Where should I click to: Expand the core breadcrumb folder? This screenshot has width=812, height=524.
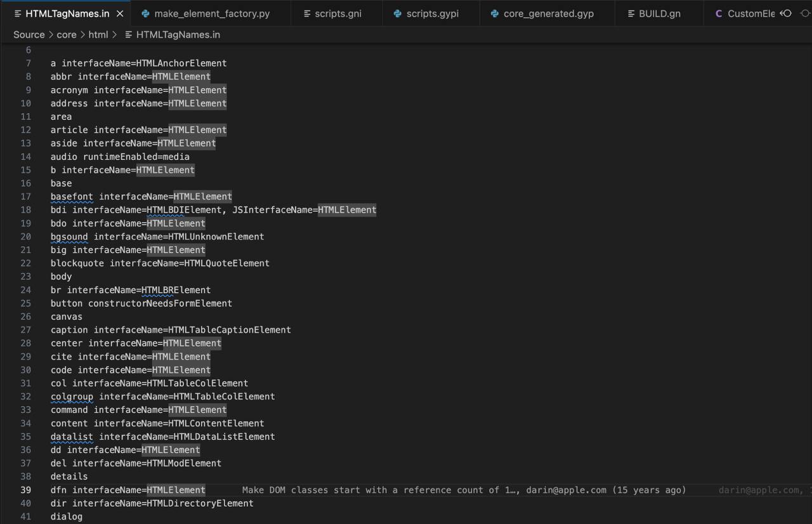click(x=67, y=35)
